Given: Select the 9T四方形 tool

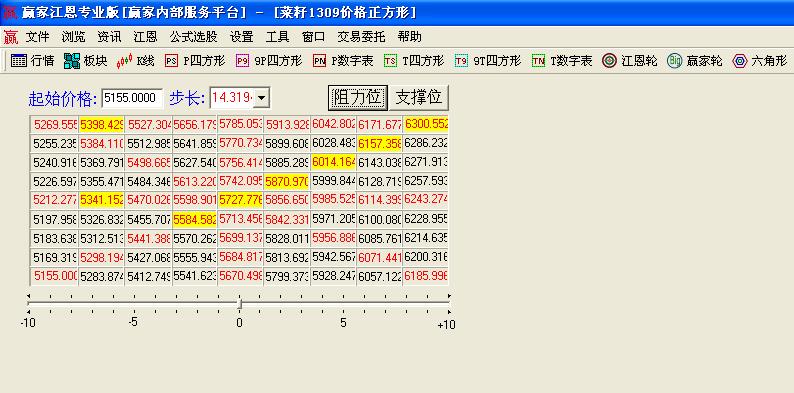Looking at the screenshot, I should [488, 61].
